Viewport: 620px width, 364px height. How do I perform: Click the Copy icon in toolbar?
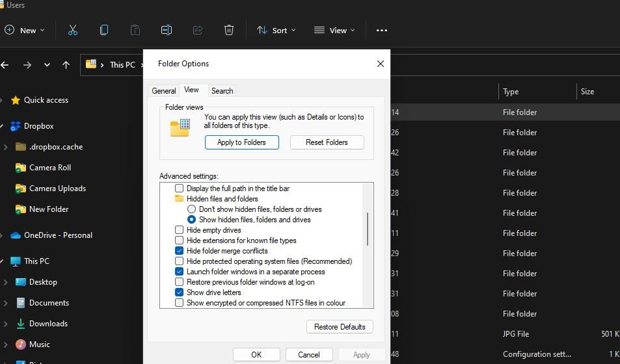(104, 30)
